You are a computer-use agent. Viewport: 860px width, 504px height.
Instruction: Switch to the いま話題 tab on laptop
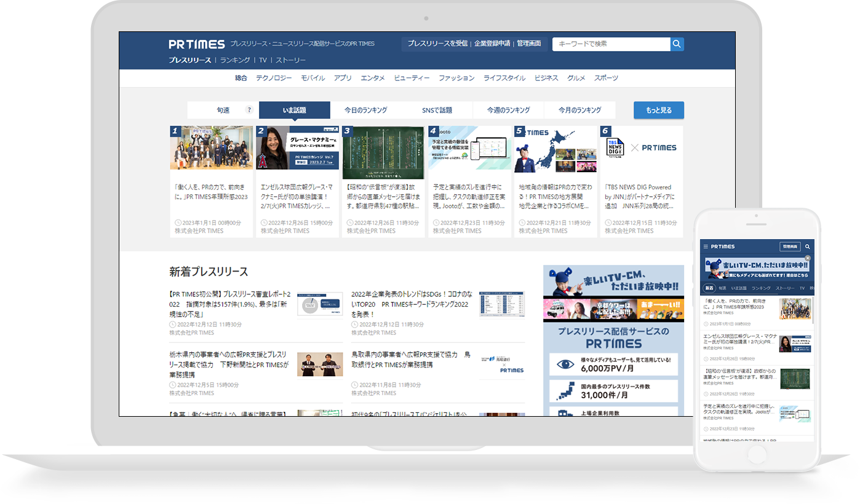pos(295,110)
